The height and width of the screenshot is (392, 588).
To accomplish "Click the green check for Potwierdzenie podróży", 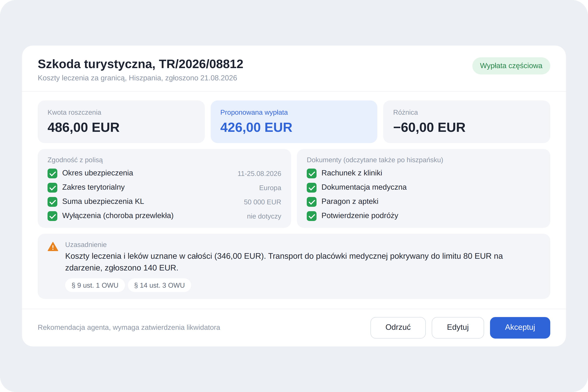I will 312,216.
